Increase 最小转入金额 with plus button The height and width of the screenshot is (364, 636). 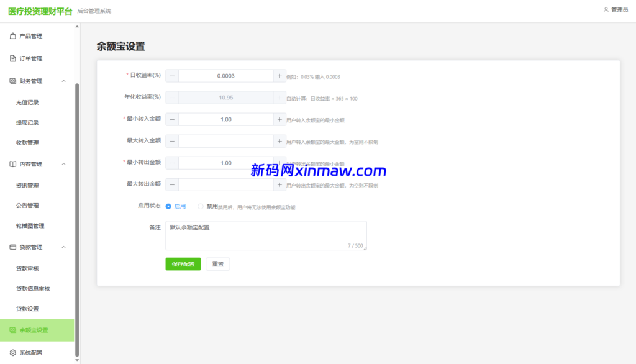279,119
